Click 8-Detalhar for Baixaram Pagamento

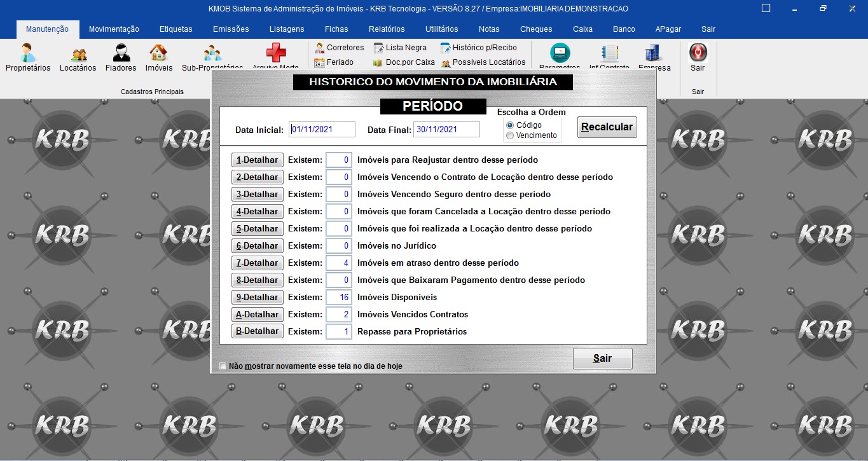coord(258,280)
